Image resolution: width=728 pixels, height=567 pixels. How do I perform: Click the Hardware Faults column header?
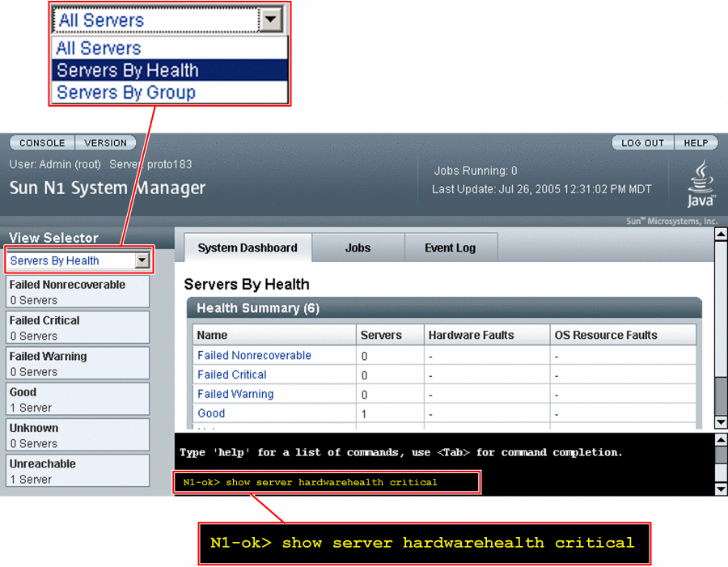(487, 335)
